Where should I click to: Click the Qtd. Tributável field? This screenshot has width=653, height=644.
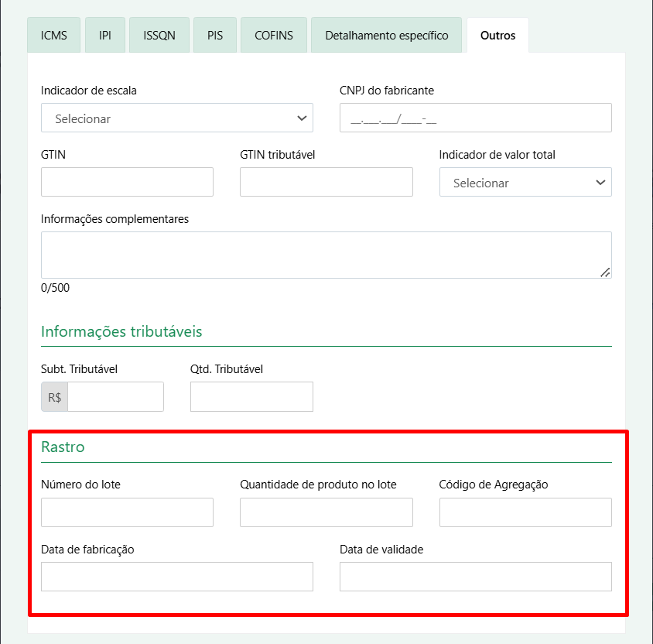point(251,396)
